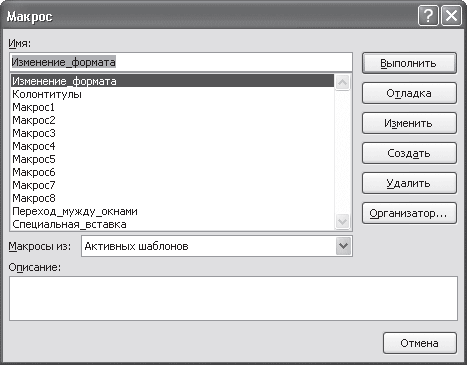467x365 pixels.
Task: Click the Изменить button
Action: (409, 123)
